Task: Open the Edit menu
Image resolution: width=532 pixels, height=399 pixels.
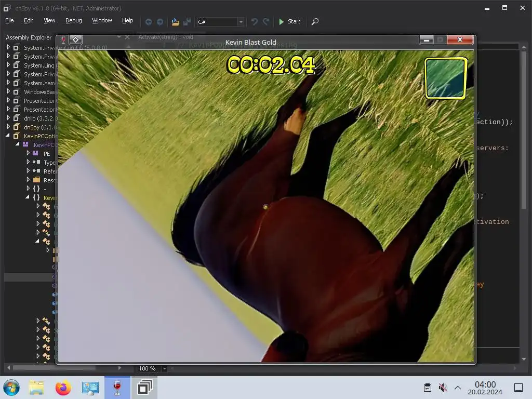Action: click(29, 21)
